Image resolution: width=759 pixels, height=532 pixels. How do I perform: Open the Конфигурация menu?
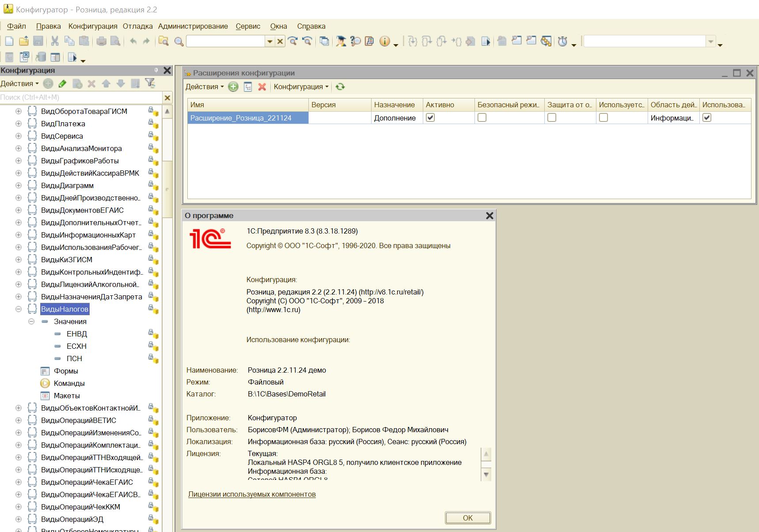click(93, 26)
